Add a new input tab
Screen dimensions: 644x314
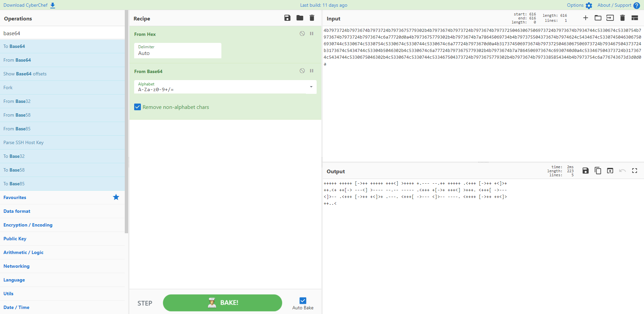[x=586, y=18]
